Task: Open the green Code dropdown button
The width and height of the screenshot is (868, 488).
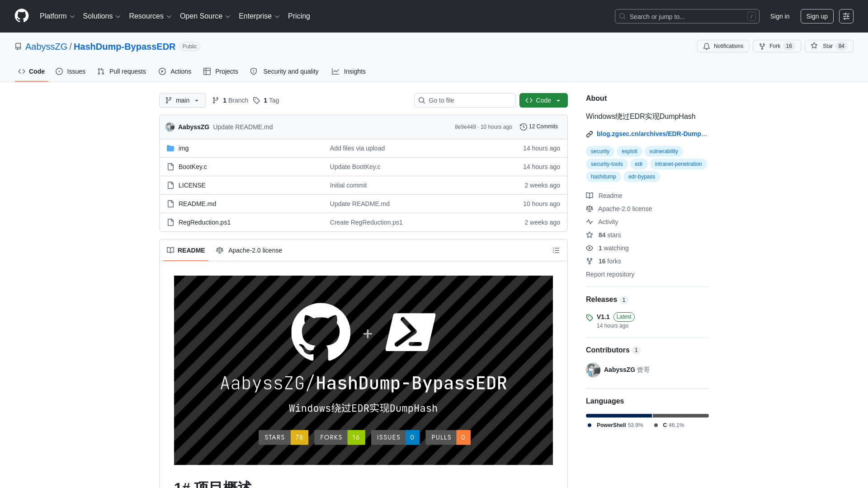Action: point(543,100)
